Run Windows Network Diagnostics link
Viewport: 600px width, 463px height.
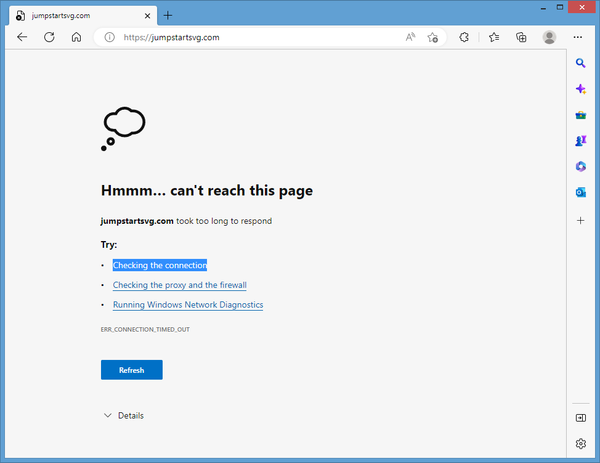point(188,305)
